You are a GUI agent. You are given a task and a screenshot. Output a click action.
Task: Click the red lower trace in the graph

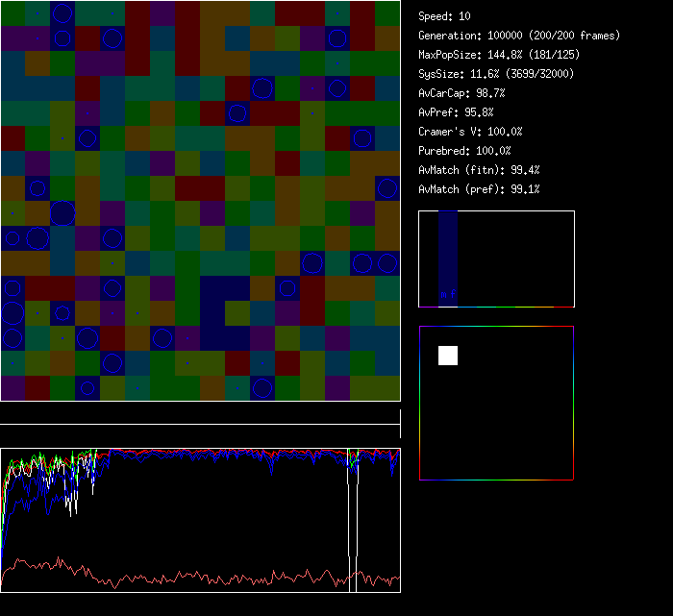[x=192, y=577]
